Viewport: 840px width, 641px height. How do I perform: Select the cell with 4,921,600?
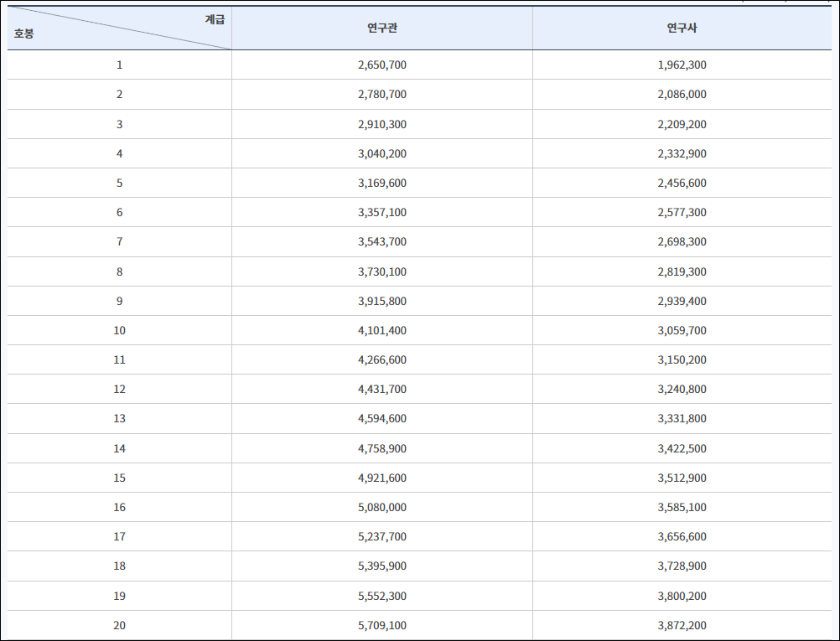tap(382, 478)
